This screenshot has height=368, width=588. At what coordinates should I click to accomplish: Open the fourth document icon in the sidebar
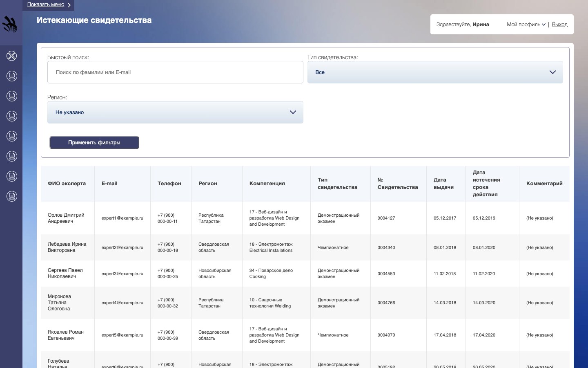(x=11, y=136)
